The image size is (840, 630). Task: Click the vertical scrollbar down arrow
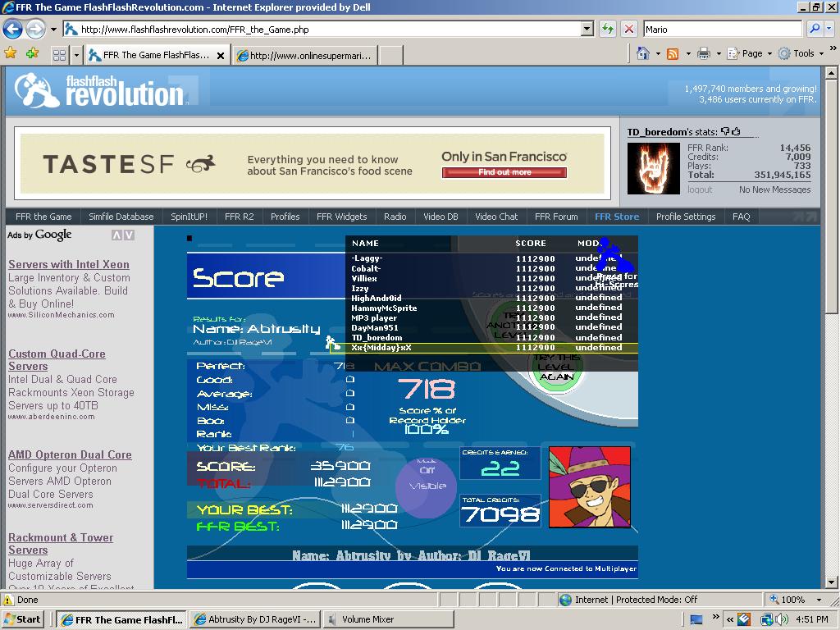tap(831, 582)
